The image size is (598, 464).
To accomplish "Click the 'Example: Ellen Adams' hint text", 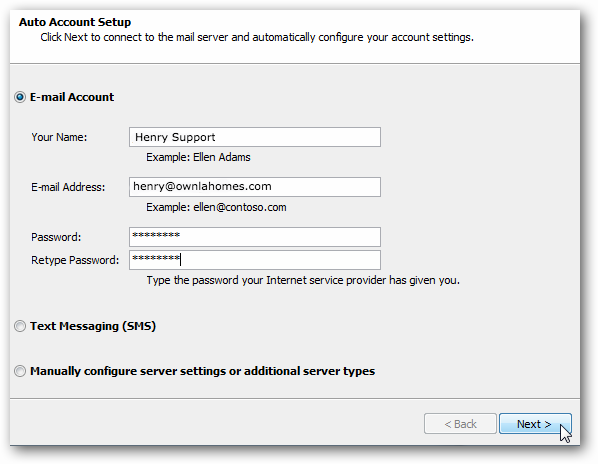I will (x=198, y=157).
